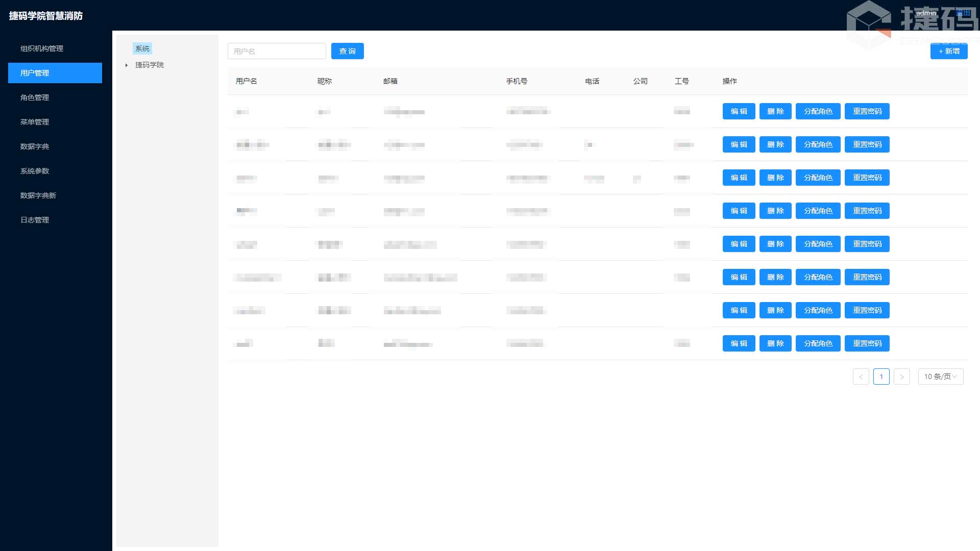Viewport: 980px width, 551px height.
Task: Click 删除 in the second user row
Action: coord(775,144)
